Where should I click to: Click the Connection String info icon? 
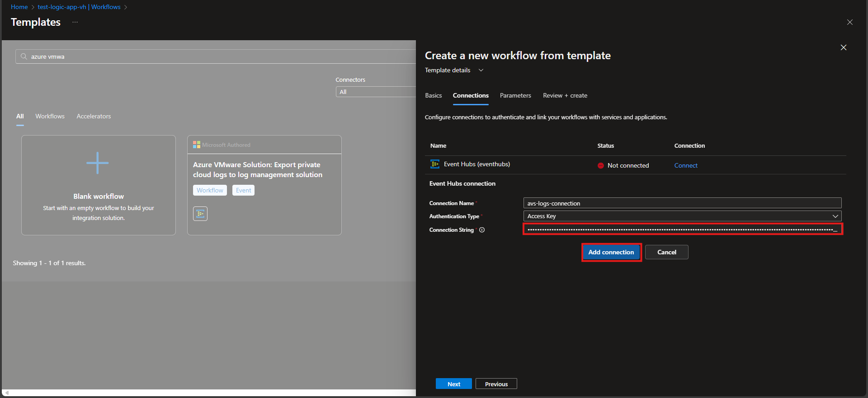(x=482, y=230)
